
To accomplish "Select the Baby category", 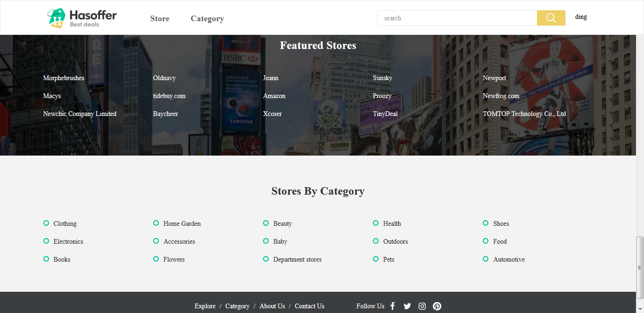I will click(x=280, y=241).
